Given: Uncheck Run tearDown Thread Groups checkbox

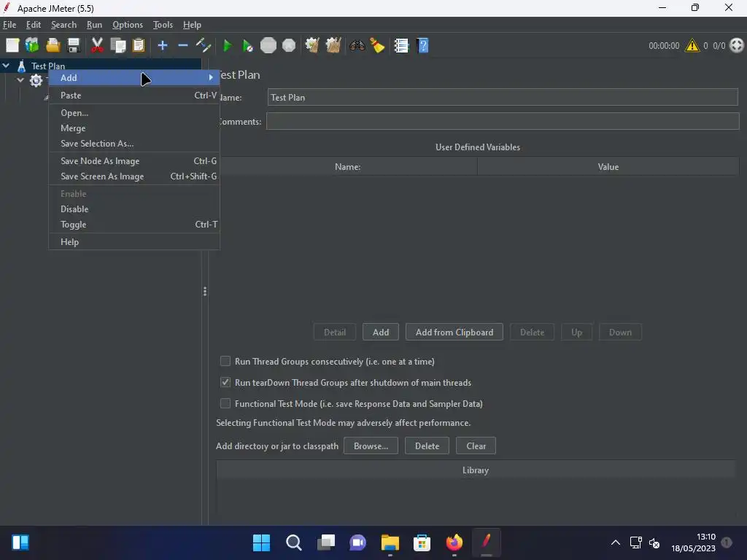Looking at the screenshot, I should (x=225, y=382).
